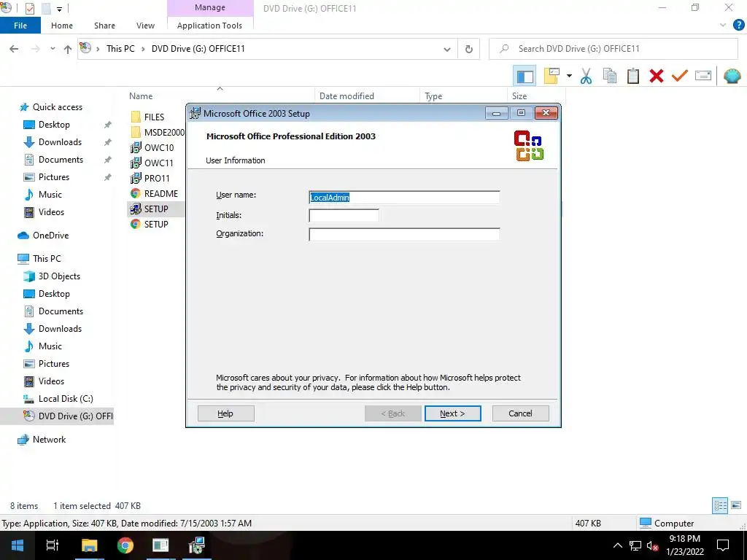Viewport: 747px width, 560px height.
Task: Go back with the back arrow
Action: [14, 49]
